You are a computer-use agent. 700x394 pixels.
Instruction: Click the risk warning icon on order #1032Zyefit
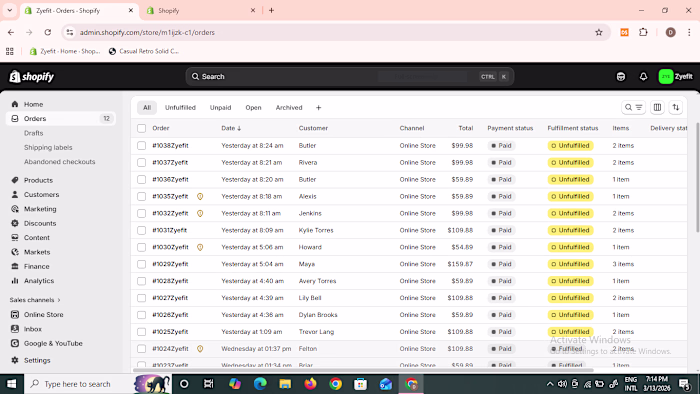pyautogui.click(x=200, y=213)
